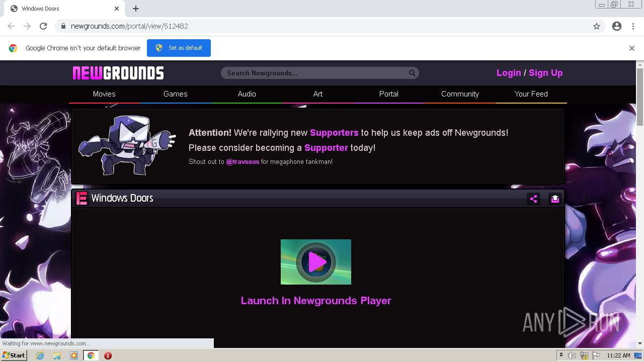Set Chrome as default browser
This screenshot has height=362, width=644.
[179, 48]
